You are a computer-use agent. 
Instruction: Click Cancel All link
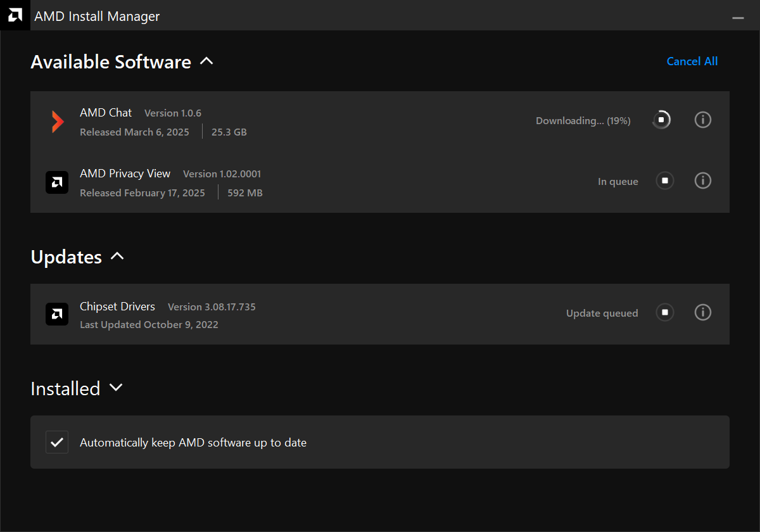click(x=692, y=61)
